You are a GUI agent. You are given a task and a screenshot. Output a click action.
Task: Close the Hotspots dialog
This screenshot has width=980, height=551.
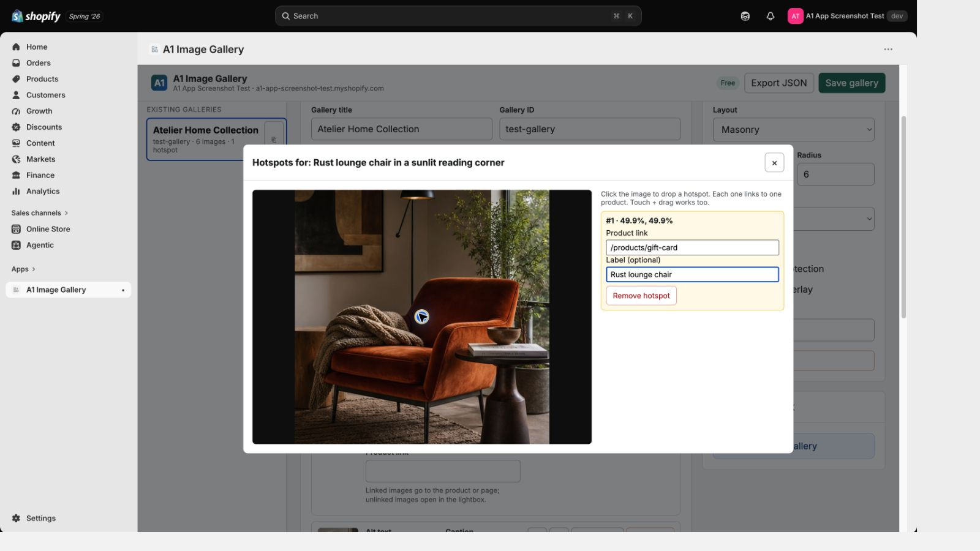pos(774,163)
